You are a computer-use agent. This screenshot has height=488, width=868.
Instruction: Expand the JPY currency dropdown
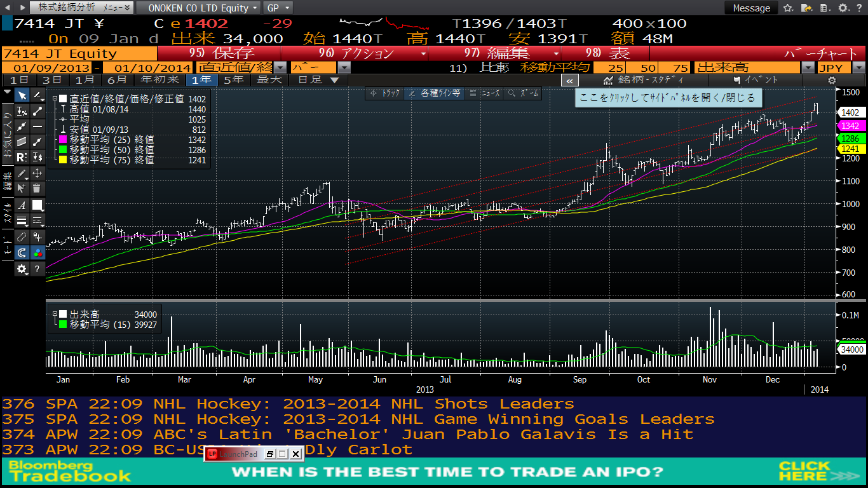click(858, 67)
